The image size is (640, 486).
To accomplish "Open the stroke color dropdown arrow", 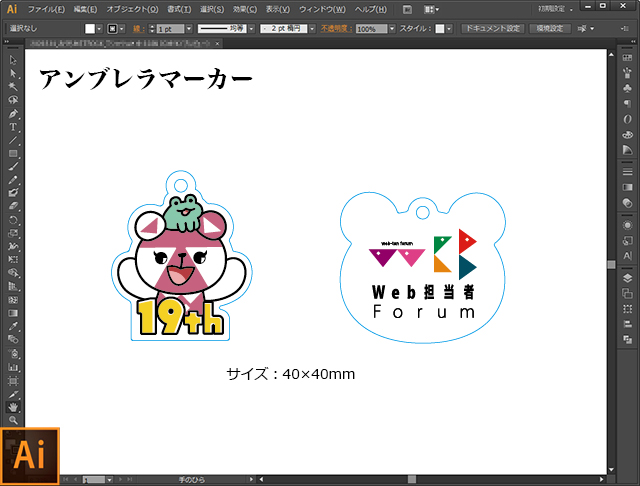I will pos(122,29).
